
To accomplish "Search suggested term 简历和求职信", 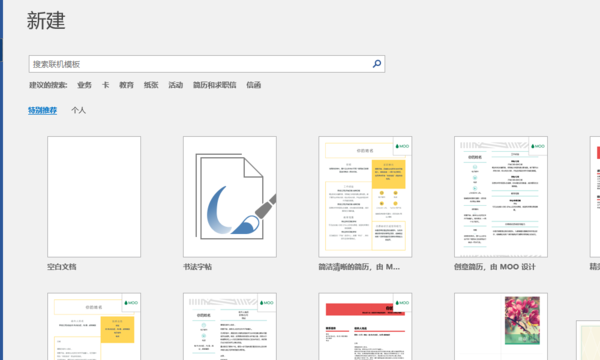I will click(x=215, y=85).
